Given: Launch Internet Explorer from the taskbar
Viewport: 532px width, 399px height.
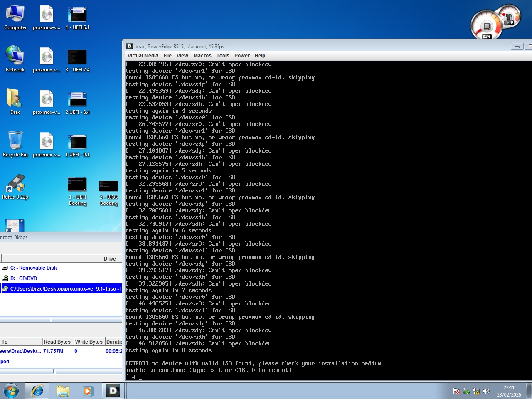Looking at the screenshot, I should click(x=37, y=391).
